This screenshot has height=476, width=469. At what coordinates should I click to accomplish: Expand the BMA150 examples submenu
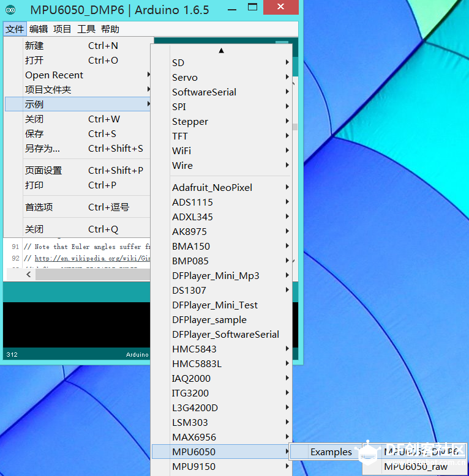222,246
